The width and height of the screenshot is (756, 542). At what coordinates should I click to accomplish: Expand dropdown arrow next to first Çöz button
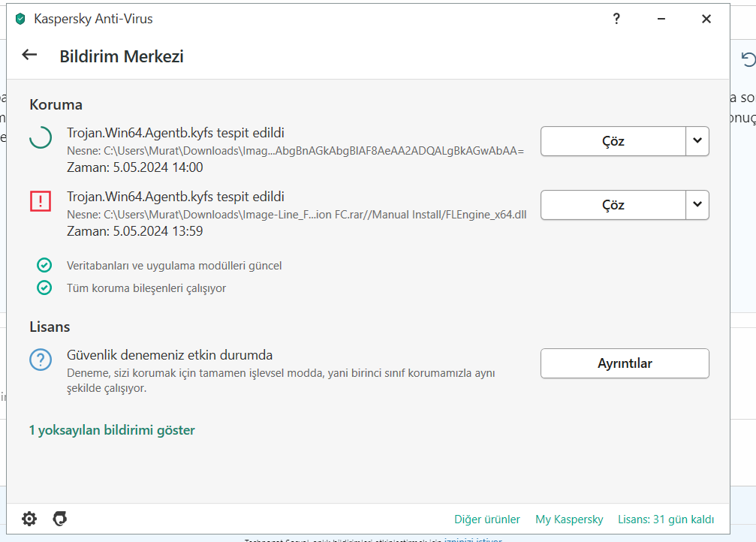point(697,141)
